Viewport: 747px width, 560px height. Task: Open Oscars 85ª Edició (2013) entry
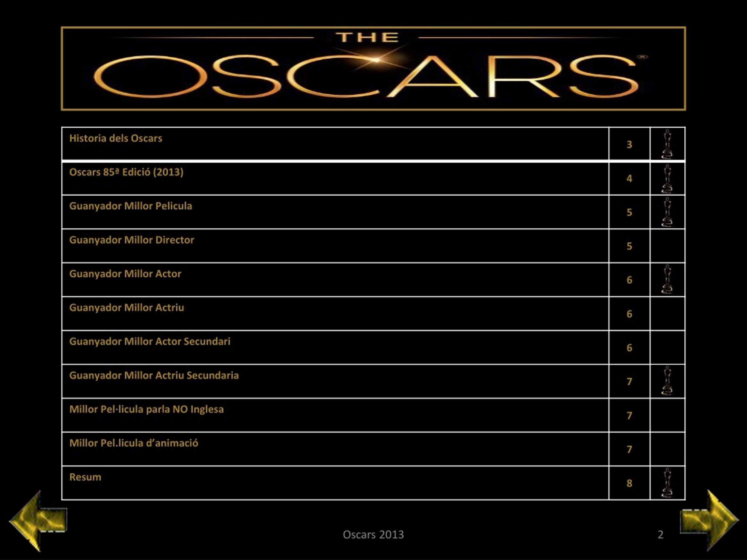tap(126, 172)
